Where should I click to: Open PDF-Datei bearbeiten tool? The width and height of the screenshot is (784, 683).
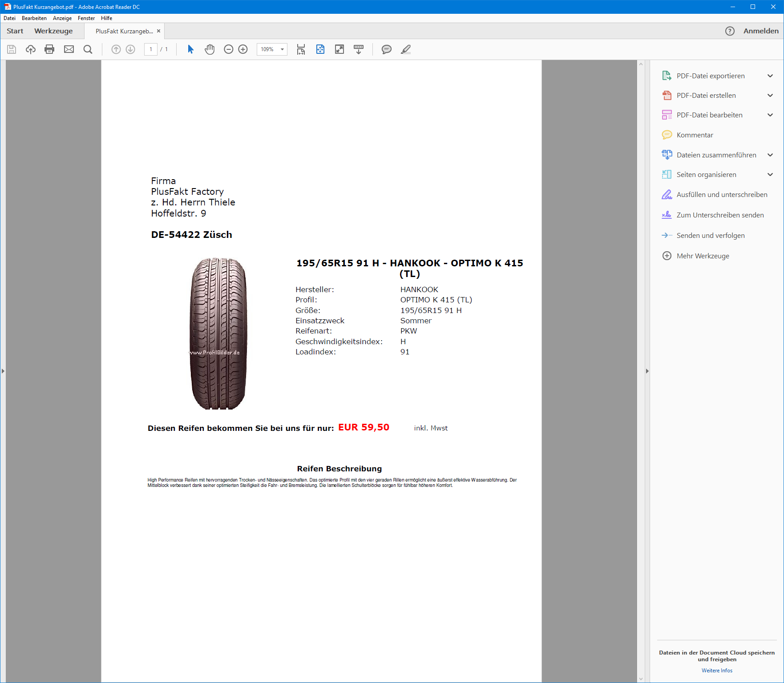[709, 115]
